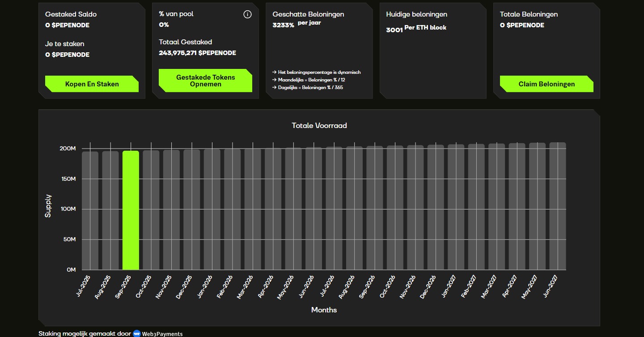Open the pool percentage info icon
The image size is (644, 337).
[x=247, y=14]
